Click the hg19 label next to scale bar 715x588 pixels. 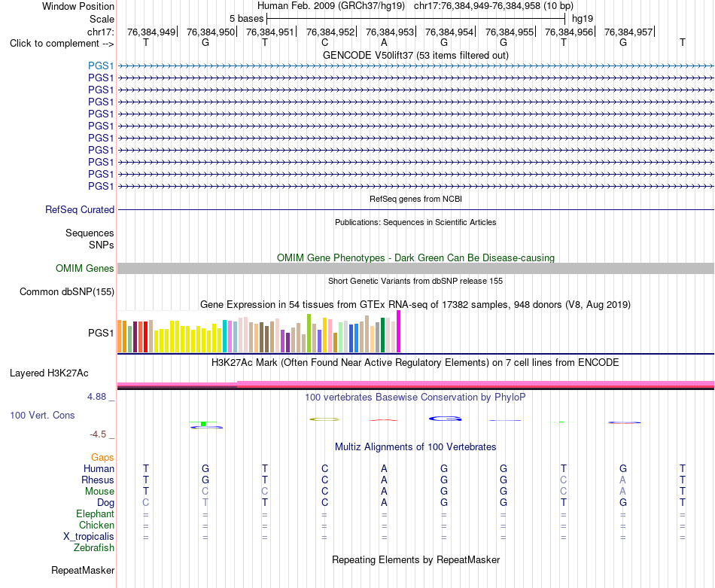pos(583,19)
